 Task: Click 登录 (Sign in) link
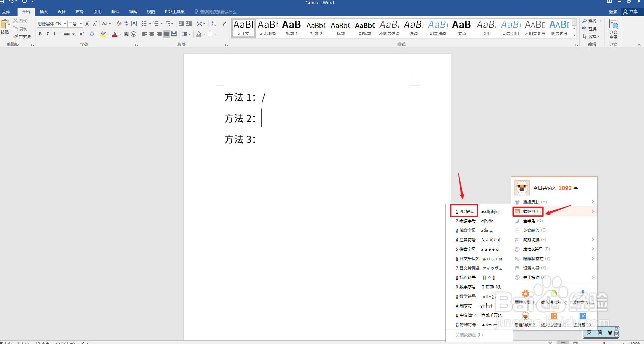click(613, 12)
